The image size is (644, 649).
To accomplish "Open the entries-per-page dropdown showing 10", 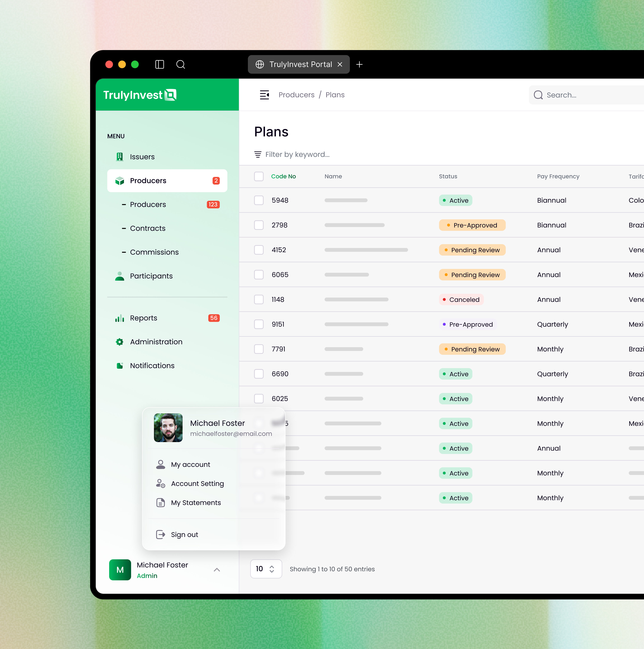I will click(x=266, y=569).
